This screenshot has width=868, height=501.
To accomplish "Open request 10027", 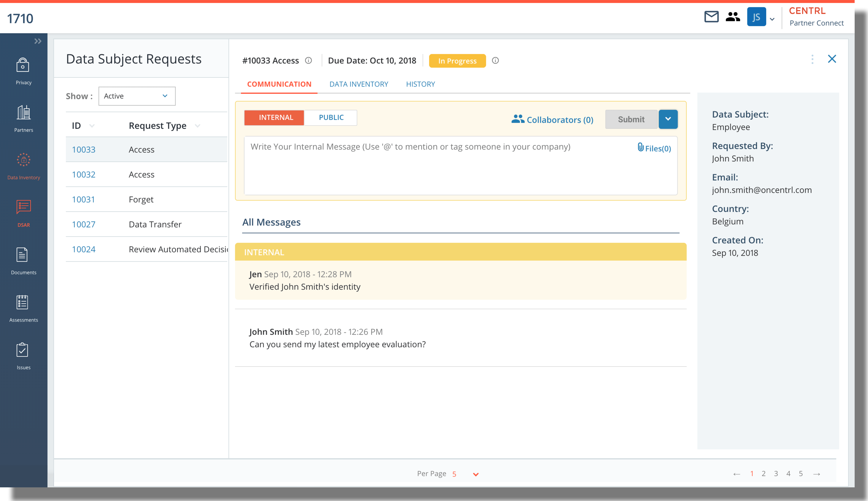I will pyautogui.click(x=84, y=224).
